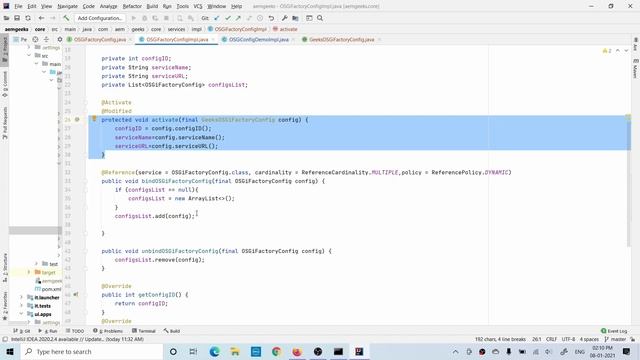
Task: Open the Maven tool window on right edge
Action: point(635,68)
